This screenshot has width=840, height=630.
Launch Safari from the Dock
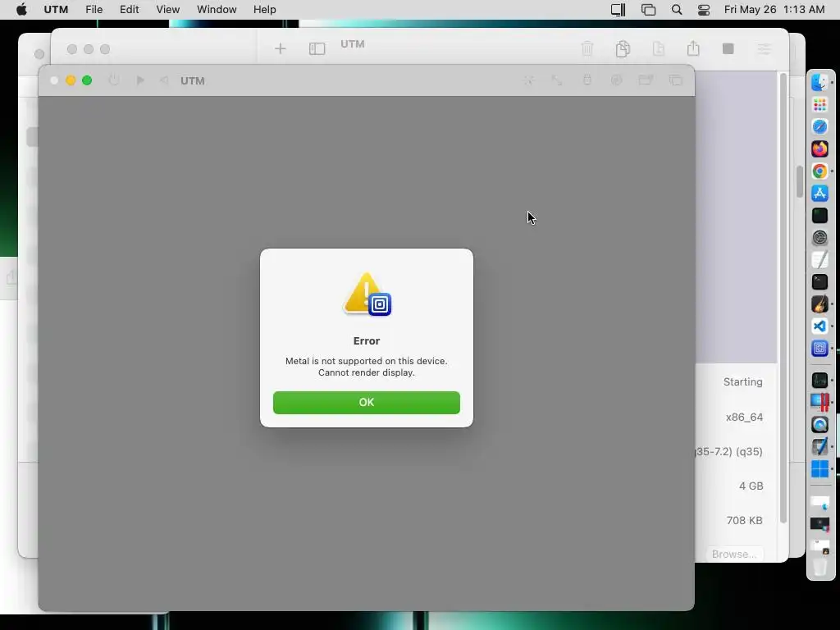819,126
